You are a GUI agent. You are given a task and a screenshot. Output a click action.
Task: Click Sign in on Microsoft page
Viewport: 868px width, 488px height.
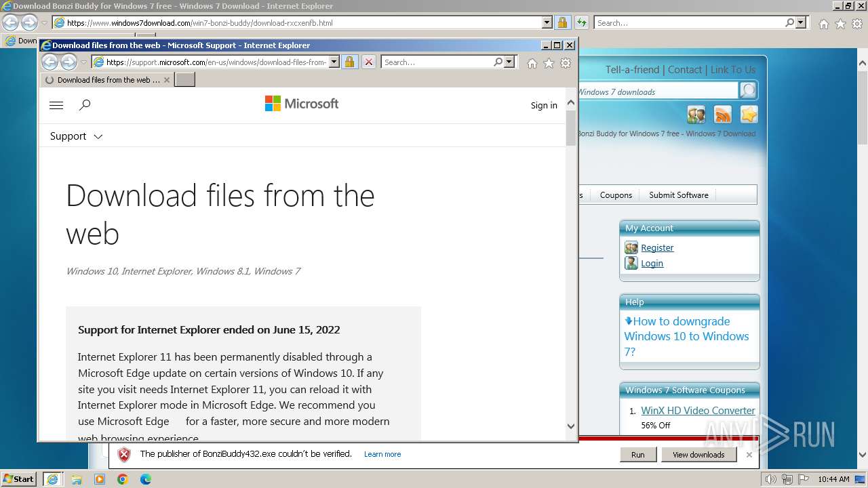coord(544,105)
